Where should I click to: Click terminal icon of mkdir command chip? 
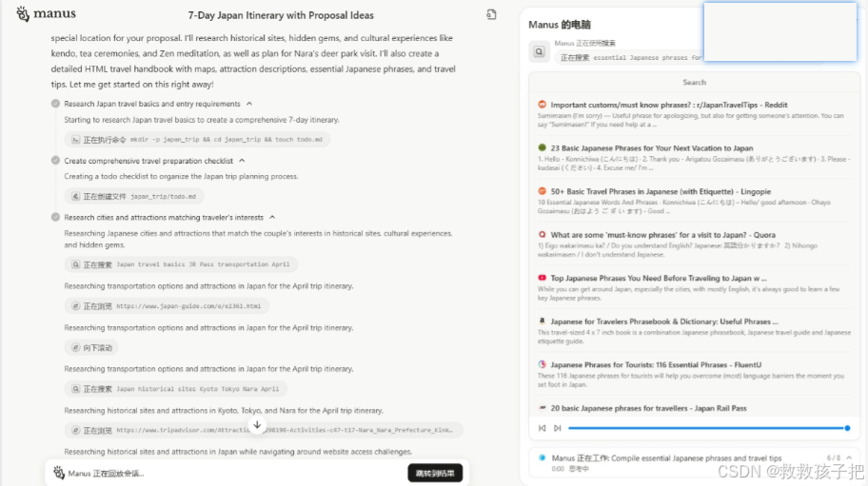76,140
